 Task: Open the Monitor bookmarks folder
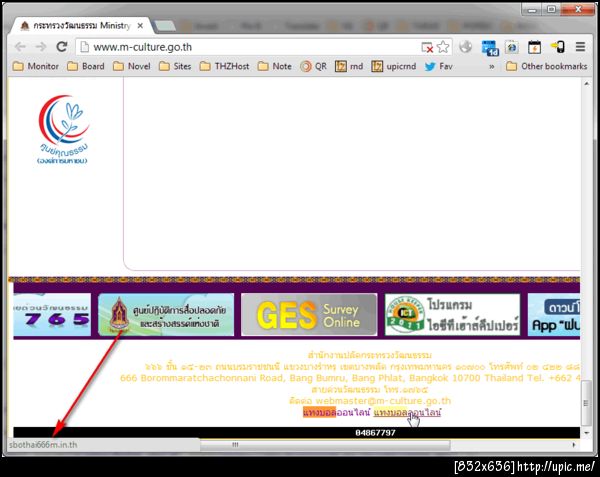[x=36, y=66]
